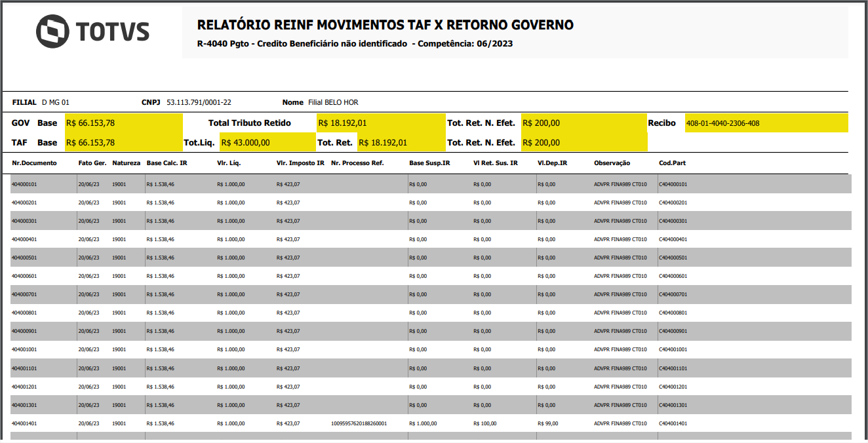Click the 'Natureza' column header

pos(126,163)
